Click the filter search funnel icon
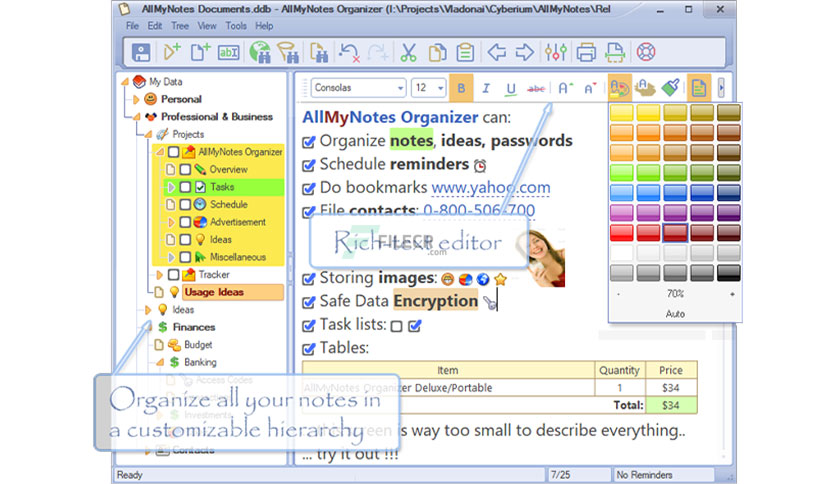Image resolution: width=836 pixels, height=484 pixels. tap(288, 52)
